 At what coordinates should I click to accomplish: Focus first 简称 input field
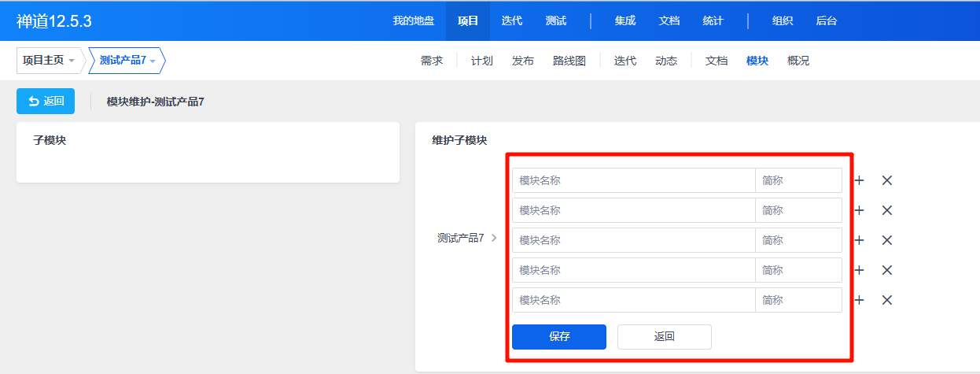[x=798, y=180]
